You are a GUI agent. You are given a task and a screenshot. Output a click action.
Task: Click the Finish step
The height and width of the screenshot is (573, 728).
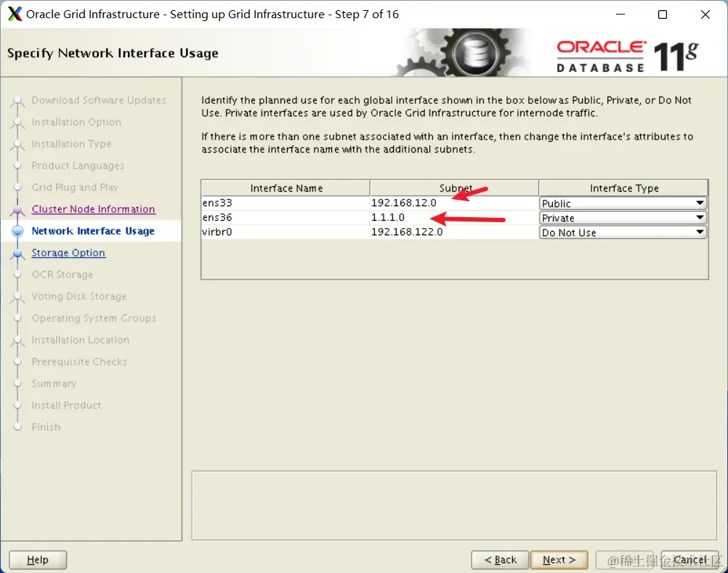tap(46, 427)
